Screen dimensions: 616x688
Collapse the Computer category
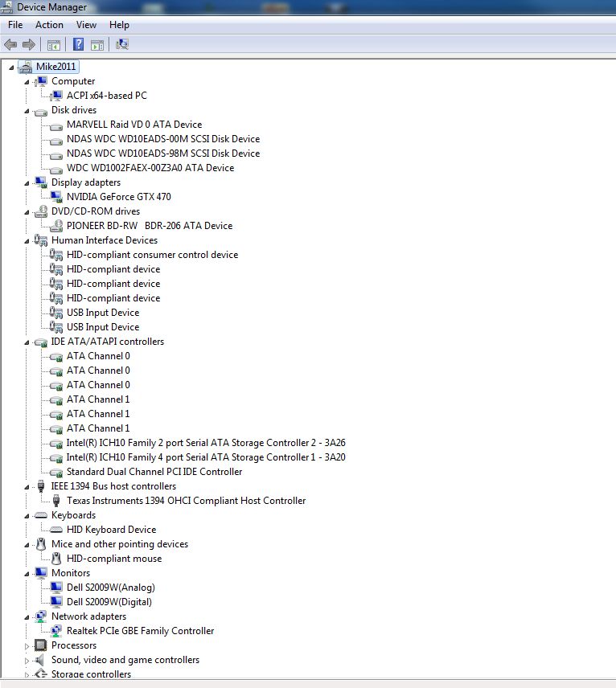pos(27,82)
